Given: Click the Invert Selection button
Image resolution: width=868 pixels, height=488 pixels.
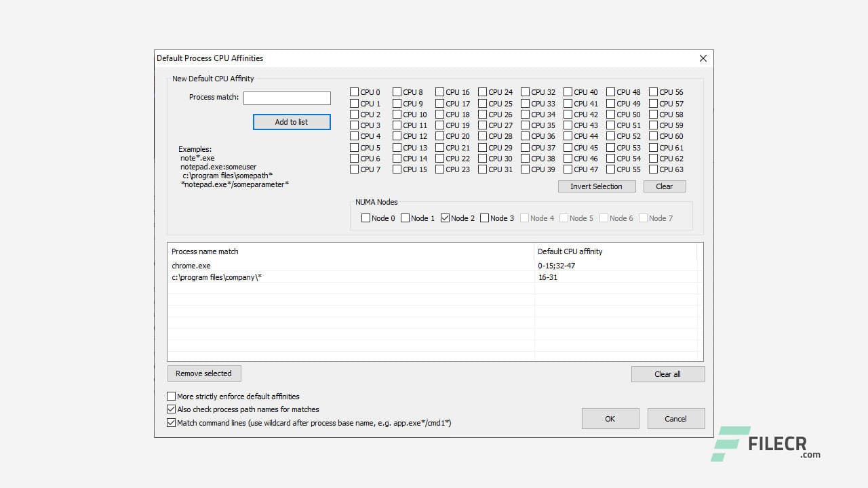Looking at the screenshot, I should (x=596, y=186).
